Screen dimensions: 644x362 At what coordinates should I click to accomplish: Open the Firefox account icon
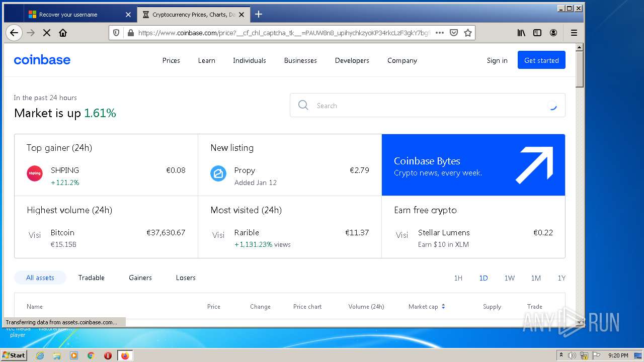[553, 33]
